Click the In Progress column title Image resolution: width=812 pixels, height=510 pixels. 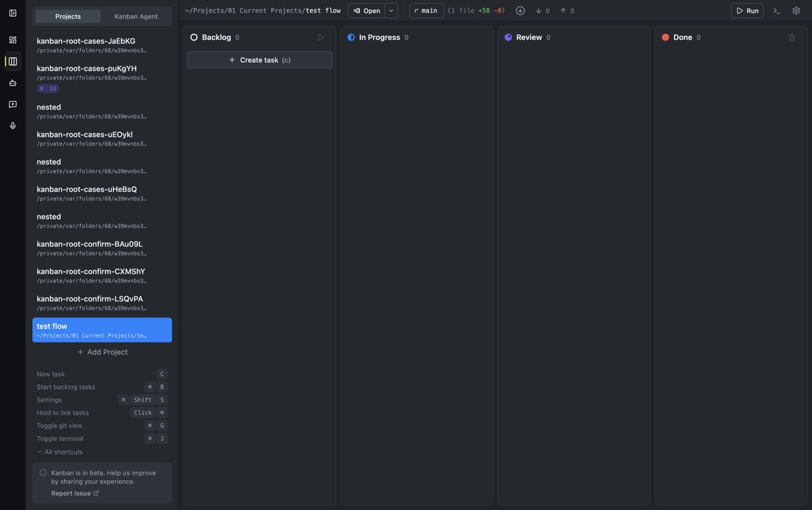coord(380,37)
